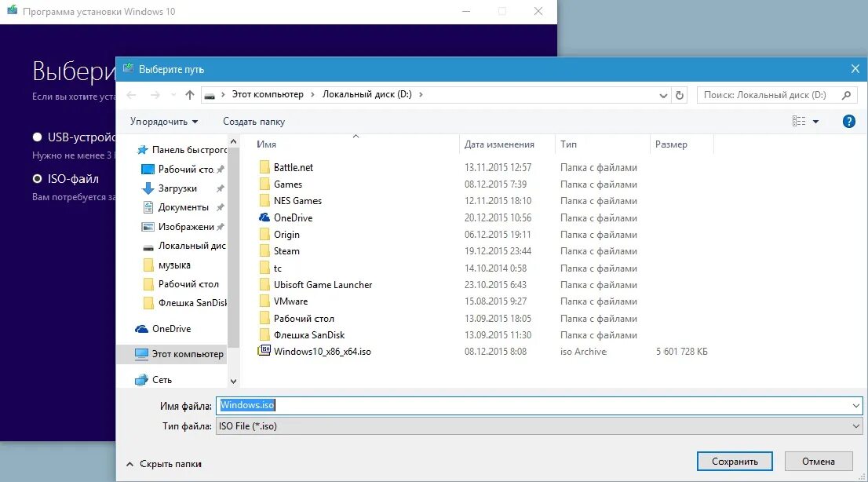Select ISO file radio in setup window
Screen dimensions: 868x482
coord(37,178)
